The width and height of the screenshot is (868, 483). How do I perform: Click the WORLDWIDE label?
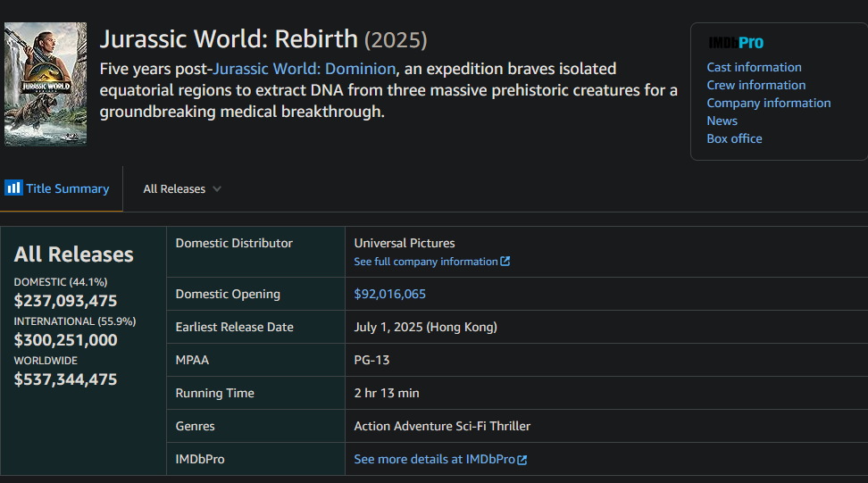(x=46, y=361)
